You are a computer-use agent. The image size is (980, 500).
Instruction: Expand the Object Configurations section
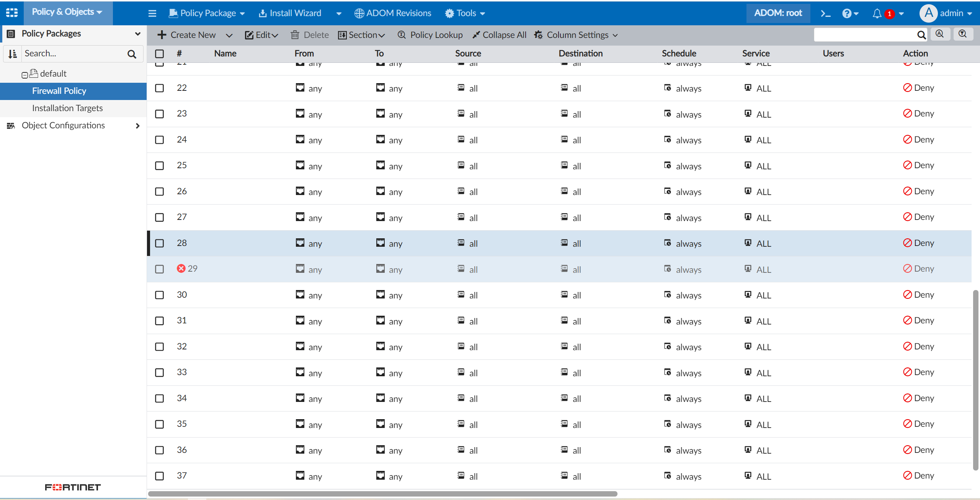click(x=137, y=126)
